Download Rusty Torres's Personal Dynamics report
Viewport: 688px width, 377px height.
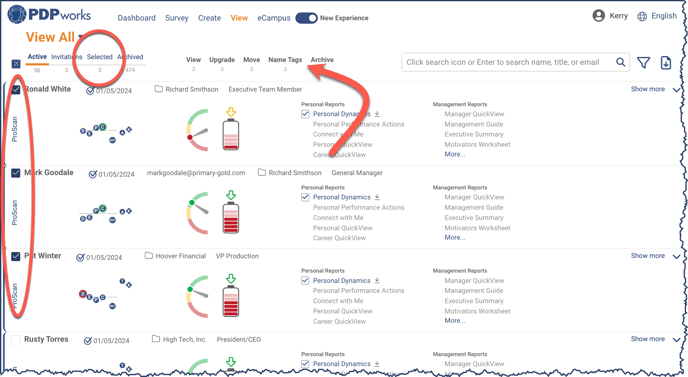coord(377,364)
